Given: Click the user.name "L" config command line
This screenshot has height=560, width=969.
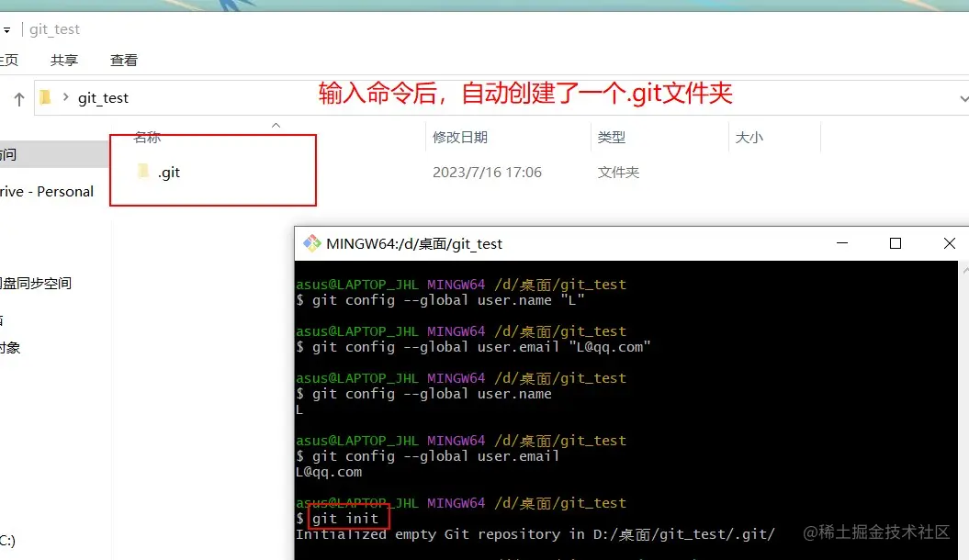Looking at the screenshot, I should tap(440, 300).
